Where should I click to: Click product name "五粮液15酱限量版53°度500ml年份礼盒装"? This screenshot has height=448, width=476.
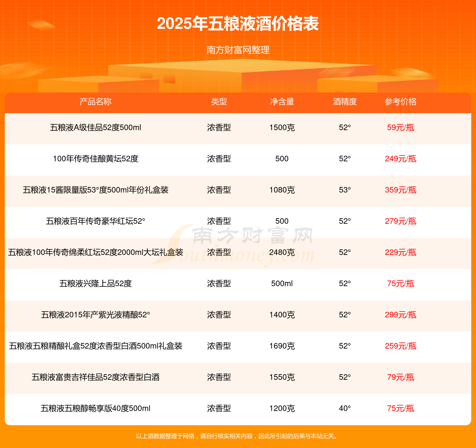pos(95,190)
